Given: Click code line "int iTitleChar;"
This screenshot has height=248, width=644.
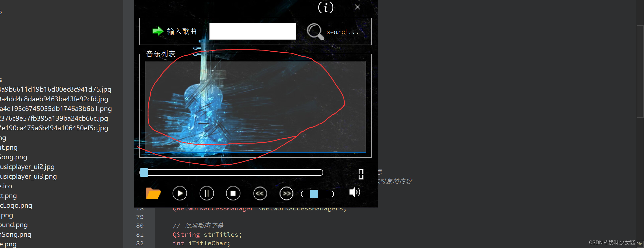Looking at the screenshot, I should pyautogui.click(x=202, y=243).
